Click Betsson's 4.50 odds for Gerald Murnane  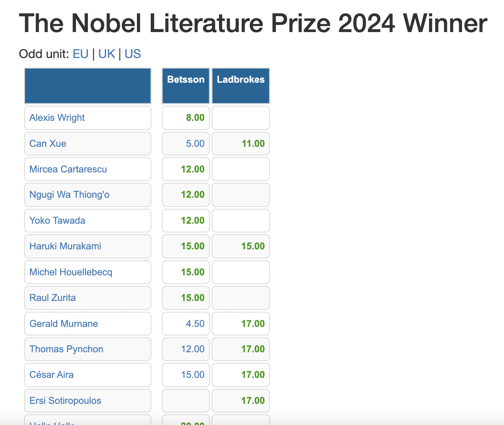[195, 324]
